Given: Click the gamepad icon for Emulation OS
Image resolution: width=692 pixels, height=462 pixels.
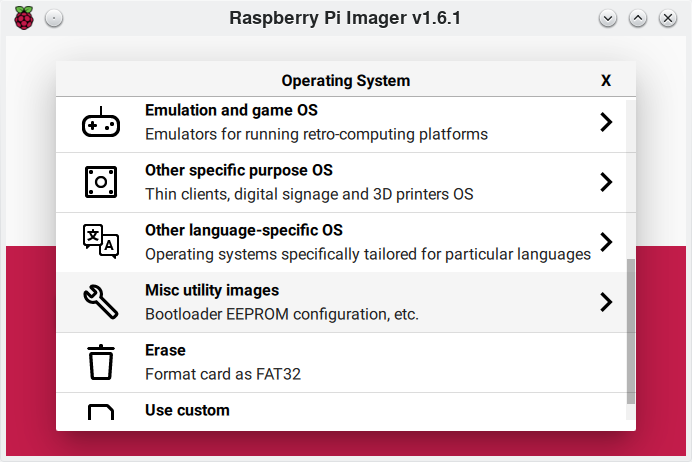Looking at the screenshot, I should coord(100,123).
